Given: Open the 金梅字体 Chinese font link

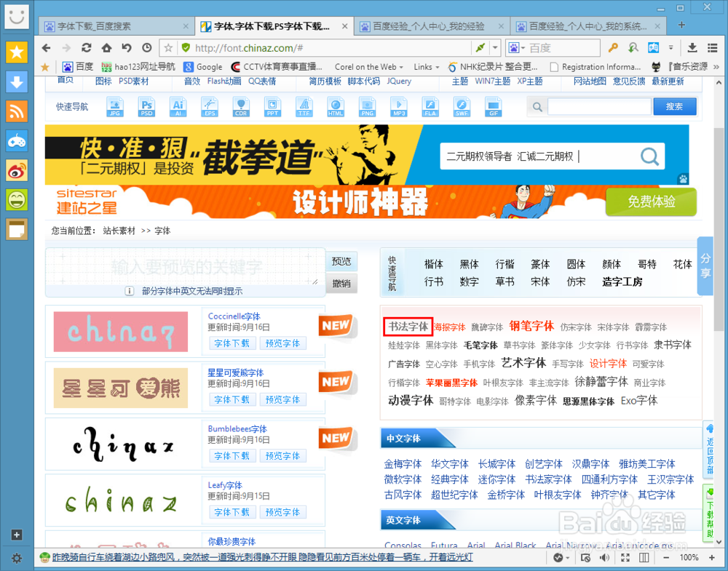Looking at the screenshot, I should 403,464.
